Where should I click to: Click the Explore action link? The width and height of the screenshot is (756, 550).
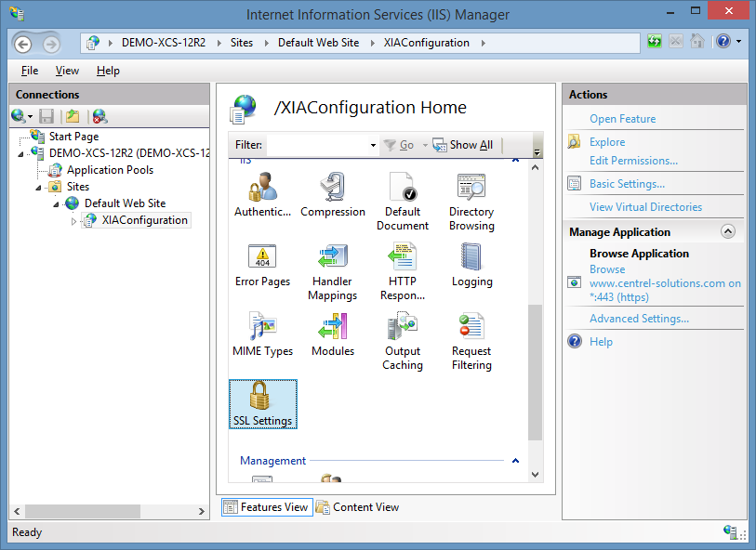coord(607,141)
